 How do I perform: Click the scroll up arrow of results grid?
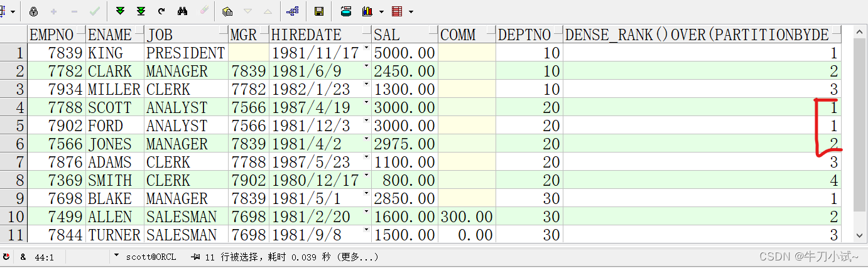tap(860, 32)
